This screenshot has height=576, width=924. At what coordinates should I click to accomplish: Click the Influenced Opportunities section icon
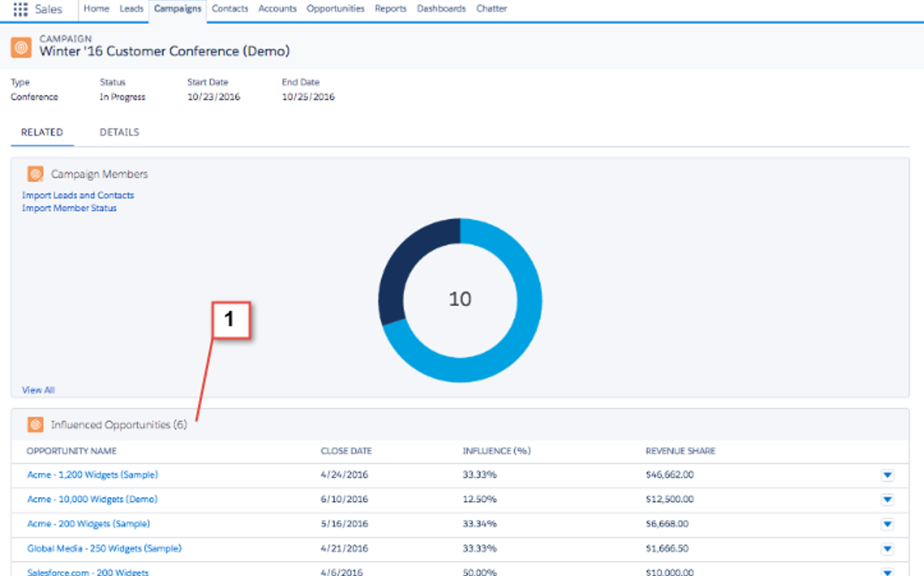(x=36, y=425)
